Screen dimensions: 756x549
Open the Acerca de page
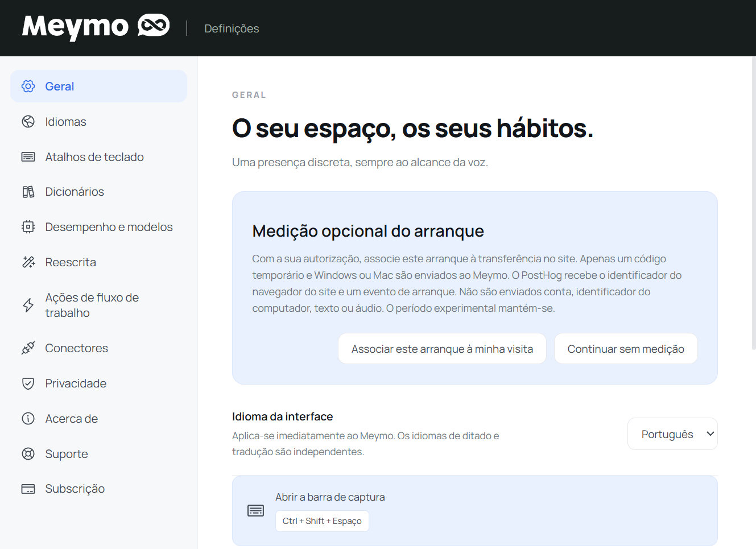pos(98,419)
